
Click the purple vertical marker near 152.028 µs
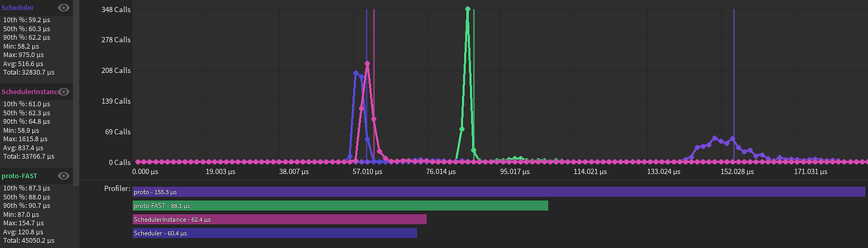coord(733,85)
